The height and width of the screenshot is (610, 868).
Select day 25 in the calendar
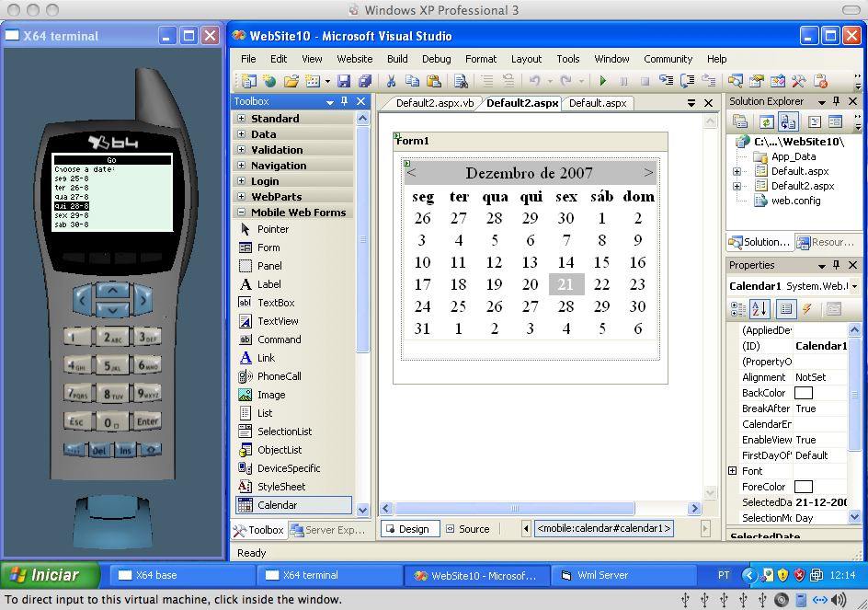point(458,306)
